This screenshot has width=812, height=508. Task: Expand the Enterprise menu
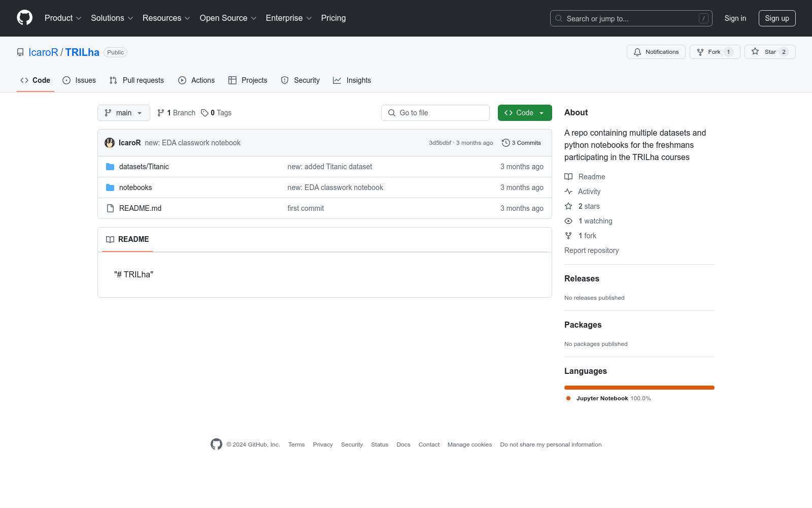coord(289,18)
